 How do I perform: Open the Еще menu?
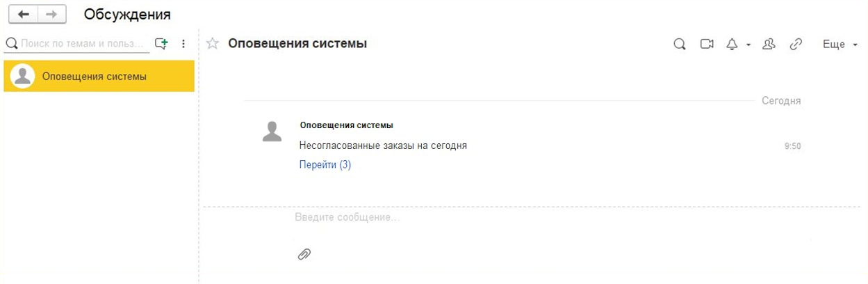pyautogui.click(x=840, y=45)
